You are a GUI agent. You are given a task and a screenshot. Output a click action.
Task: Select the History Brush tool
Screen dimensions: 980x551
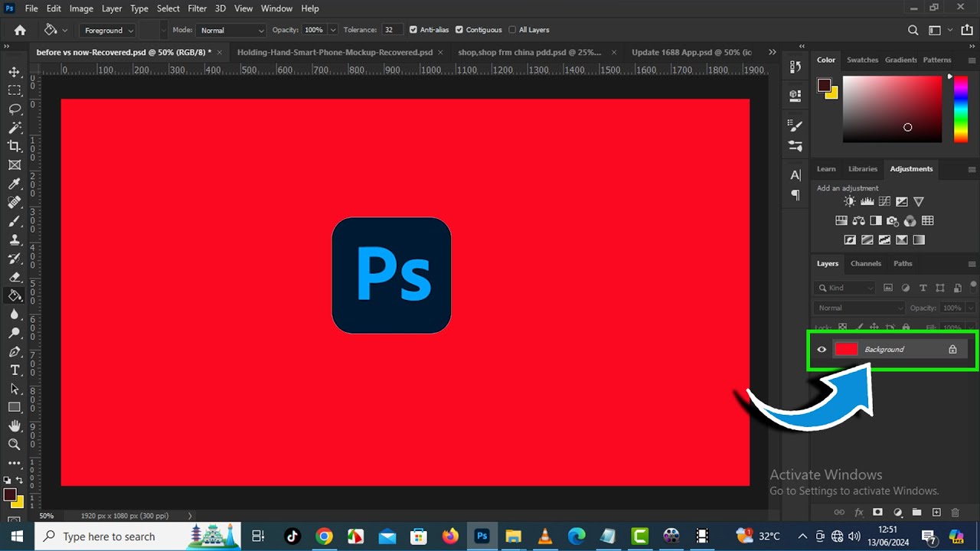pos(14,258)
